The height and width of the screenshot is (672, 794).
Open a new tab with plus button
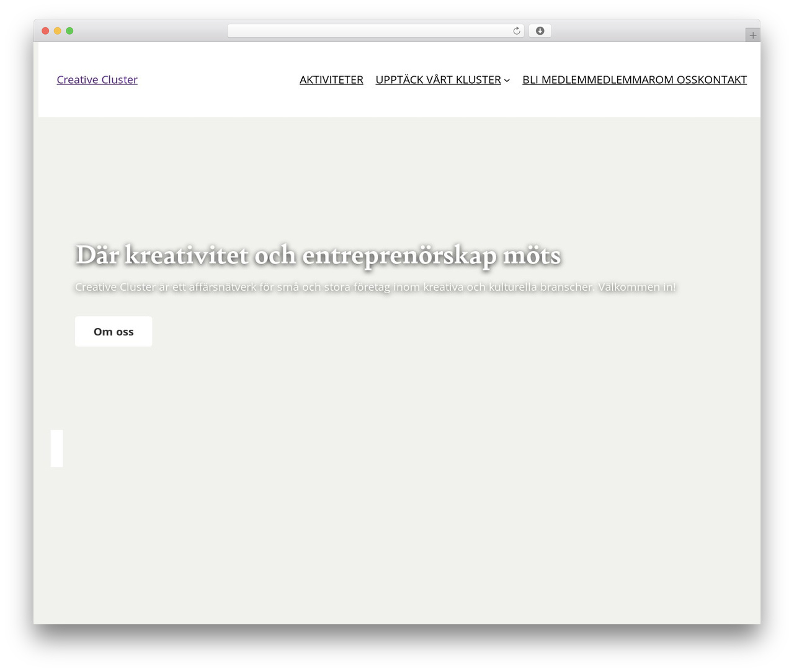pyautogui.click(x=752, y=35)
